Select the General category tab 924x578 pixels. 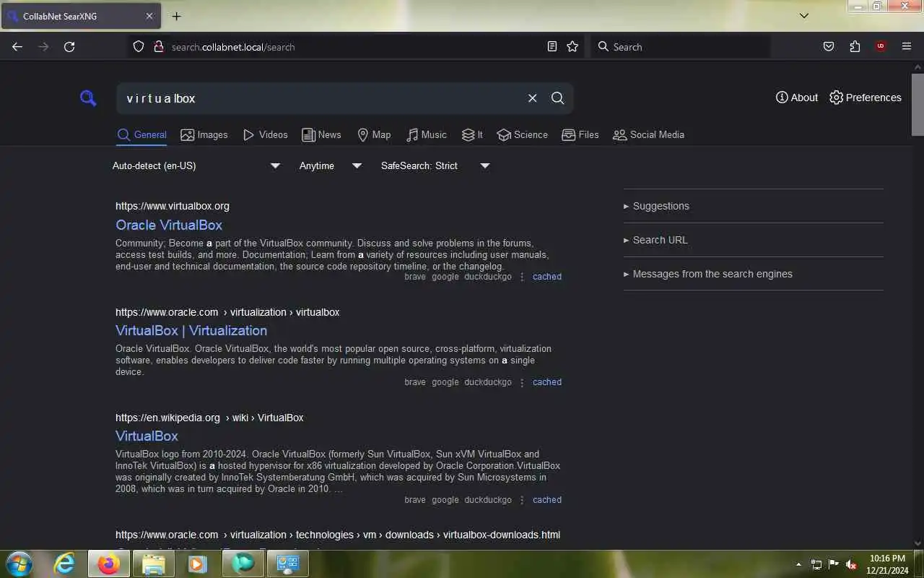point(142,135)
